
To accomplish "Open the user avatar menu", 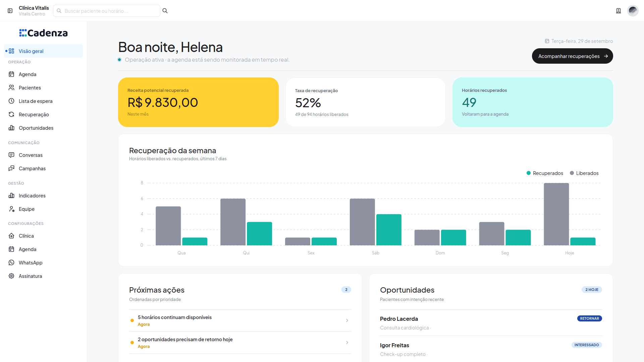I will 633,11.
